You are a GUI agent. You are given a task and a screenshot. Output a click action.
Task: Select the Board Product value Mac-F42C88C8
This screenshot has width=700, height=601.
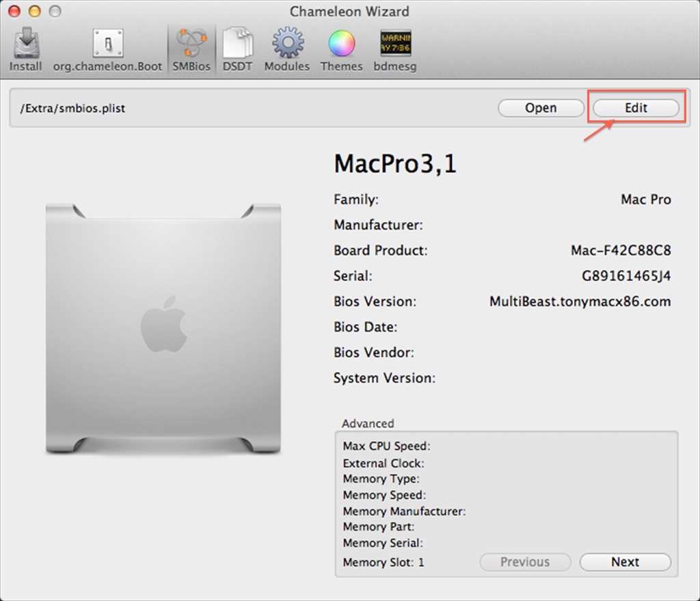pos(621,250)
